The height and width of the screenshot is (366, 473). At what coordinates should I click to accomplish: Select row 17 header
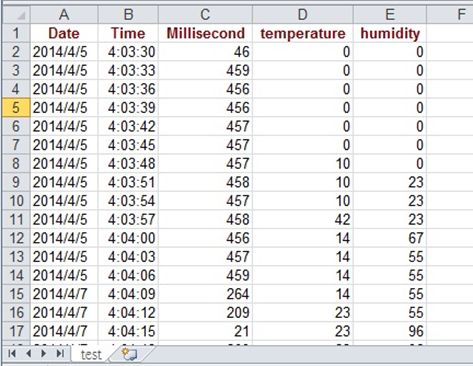coord(16,331)
